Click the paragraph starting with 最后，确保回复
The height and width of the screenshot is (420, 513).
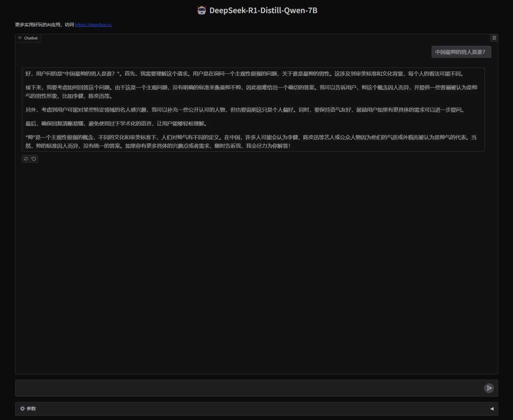point(117,124)
